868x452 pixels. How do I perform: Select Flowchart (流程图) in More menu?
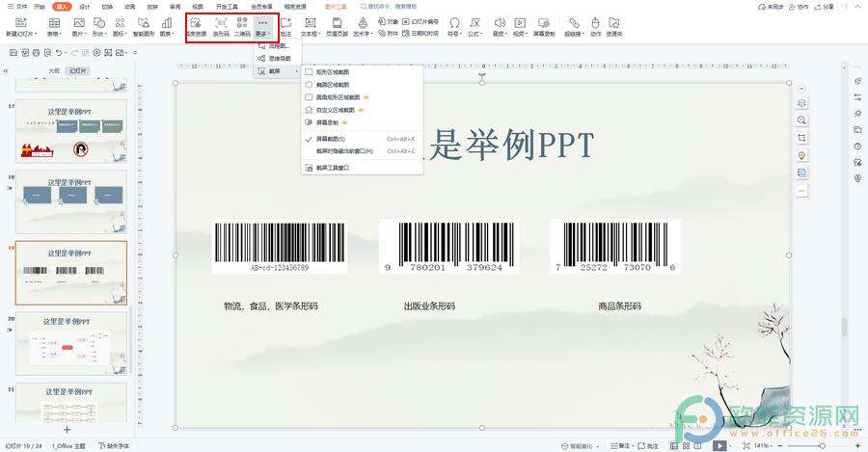[278, 46]
